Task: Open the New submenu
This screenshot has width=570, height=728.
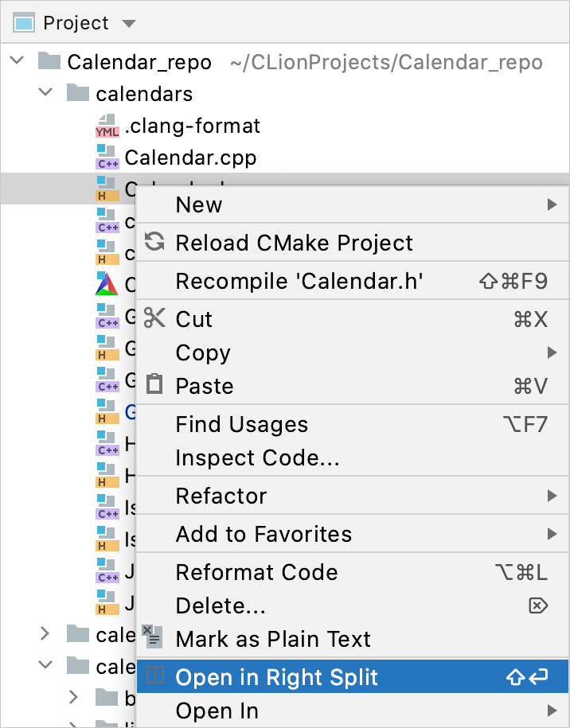Action: pyautogui.click(x=197, y=204)
